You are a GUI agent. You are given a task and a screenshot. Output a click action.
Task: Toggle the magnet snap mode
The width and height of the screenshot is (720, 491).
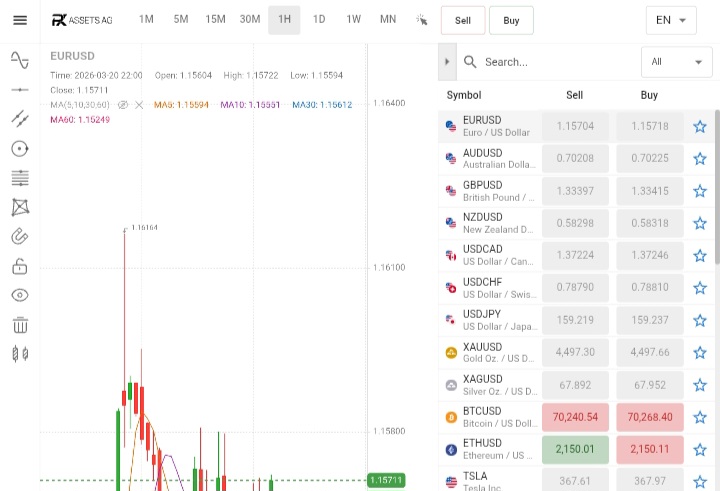(20, 237)
